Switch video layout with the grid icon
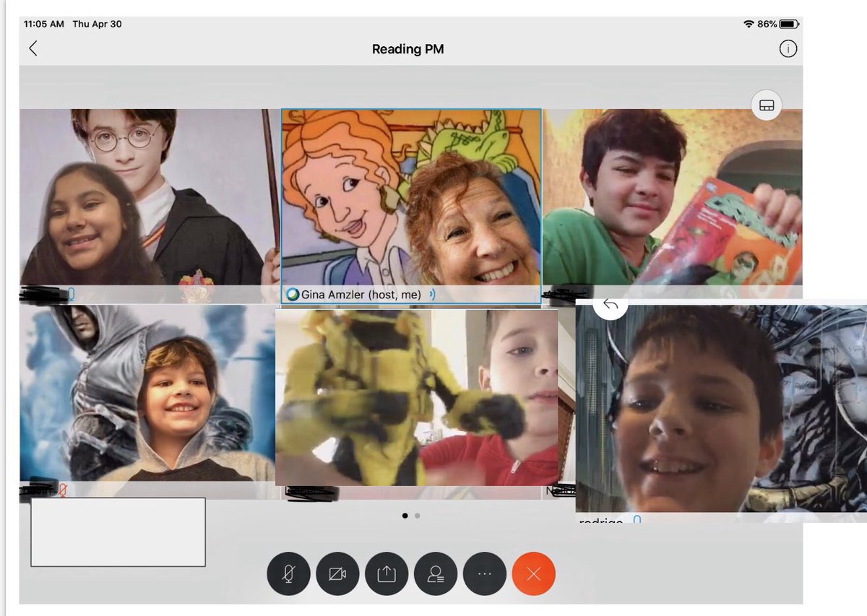 coord(767,105)
